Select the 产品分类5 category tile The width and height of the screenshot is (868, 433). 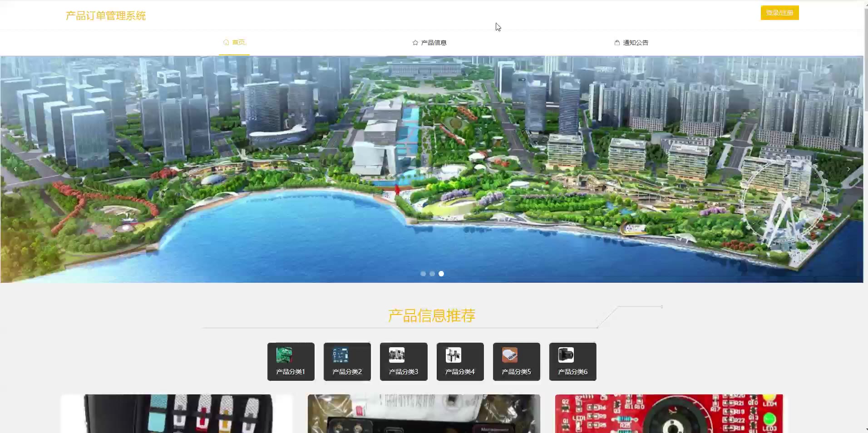pos(516,361)
